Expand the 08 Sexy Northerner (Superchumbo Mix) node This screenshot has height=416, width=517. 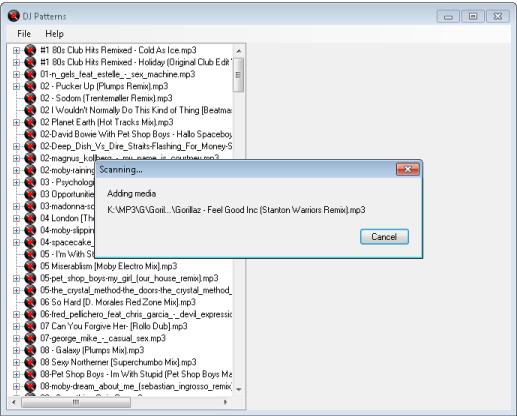click(x=16, y=363)
